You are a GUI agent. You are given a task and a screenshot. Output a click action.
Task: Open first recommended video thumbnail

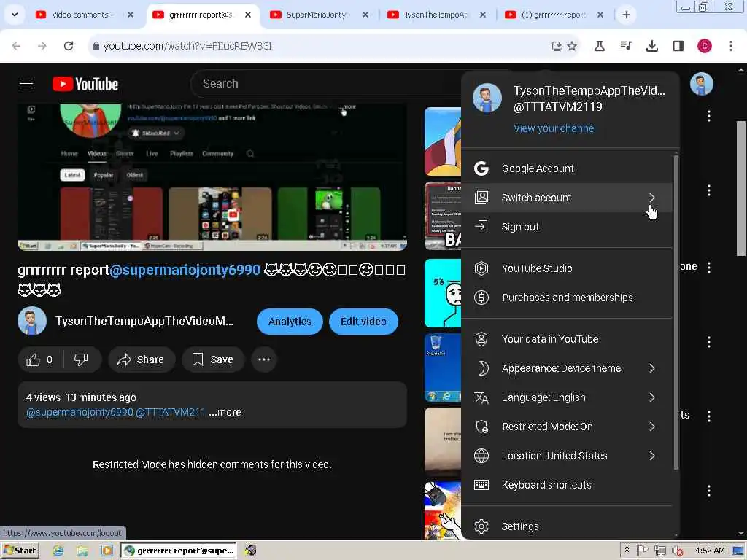coord(443,141)
